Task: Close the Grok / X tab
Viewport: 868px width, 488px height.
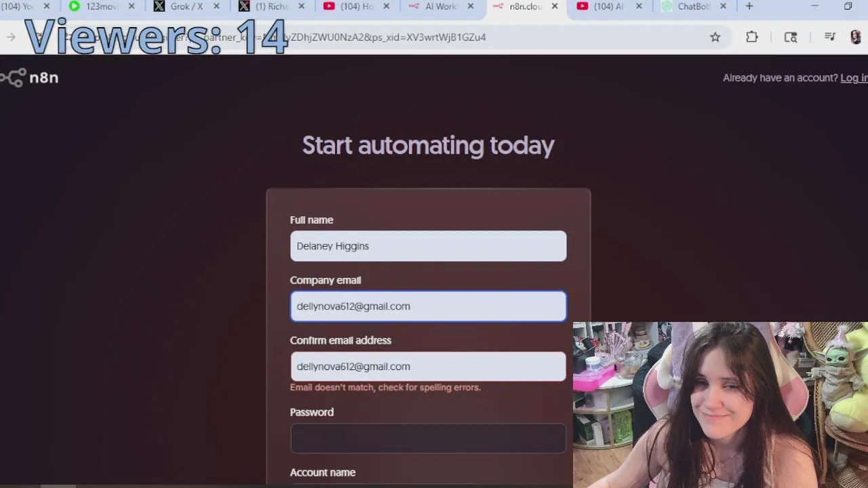Action: click(216, 6)
